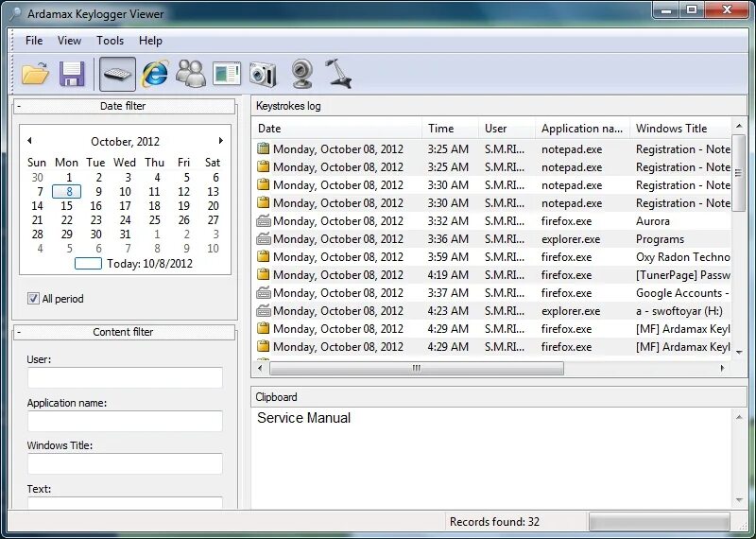
Task: Sort by User column header
Action: pyautogui.click(x=507, y=129)
